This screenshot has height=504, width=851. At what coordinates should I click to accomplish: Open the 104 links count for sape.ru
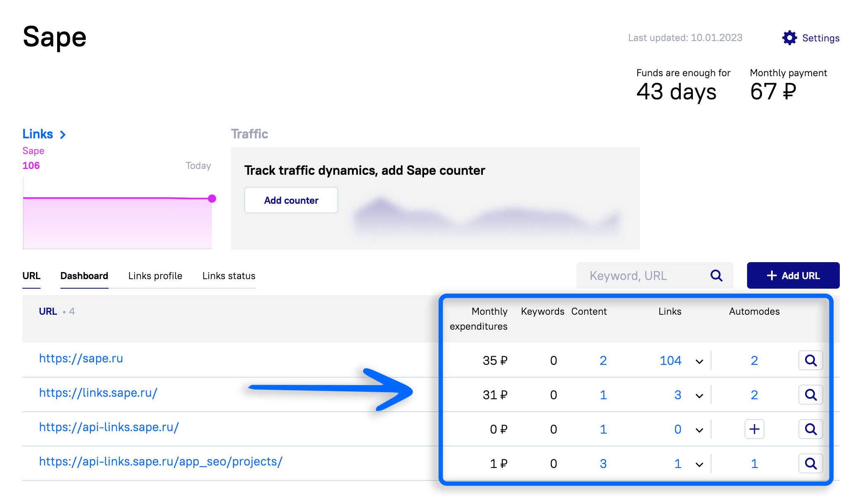(670, 361)
